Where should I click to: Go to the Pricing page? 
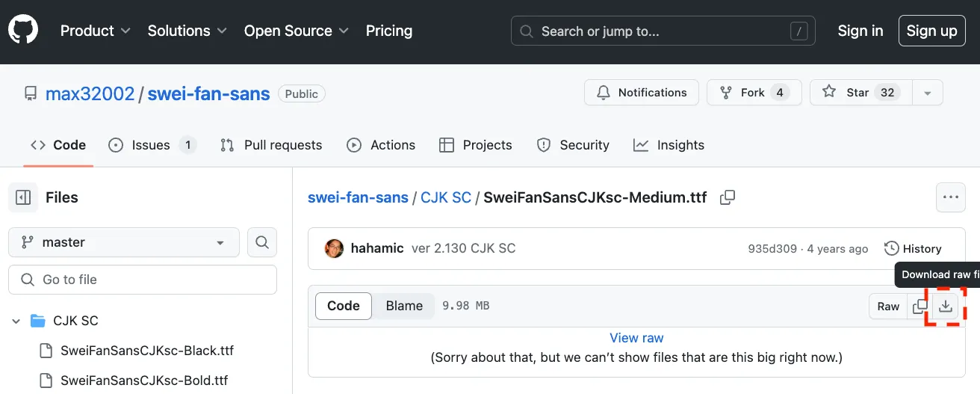click(x=388, y=31)
